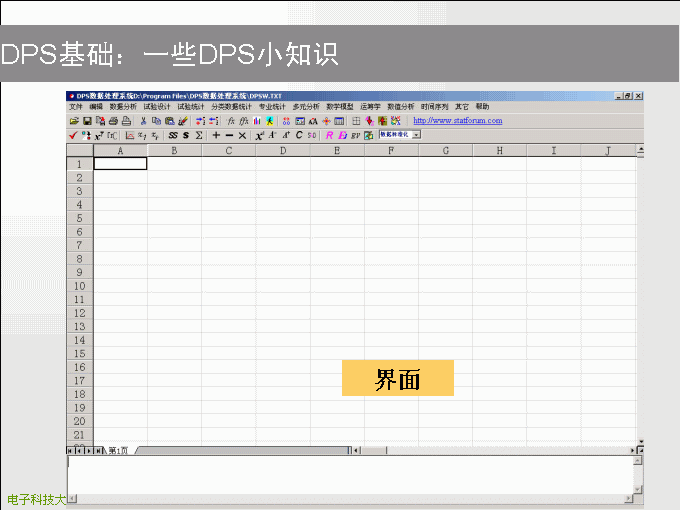This screenshot has width=680, height=510.
Task: Click the magenta R icon
Action: pyautogui.click(x=329, y=135)
